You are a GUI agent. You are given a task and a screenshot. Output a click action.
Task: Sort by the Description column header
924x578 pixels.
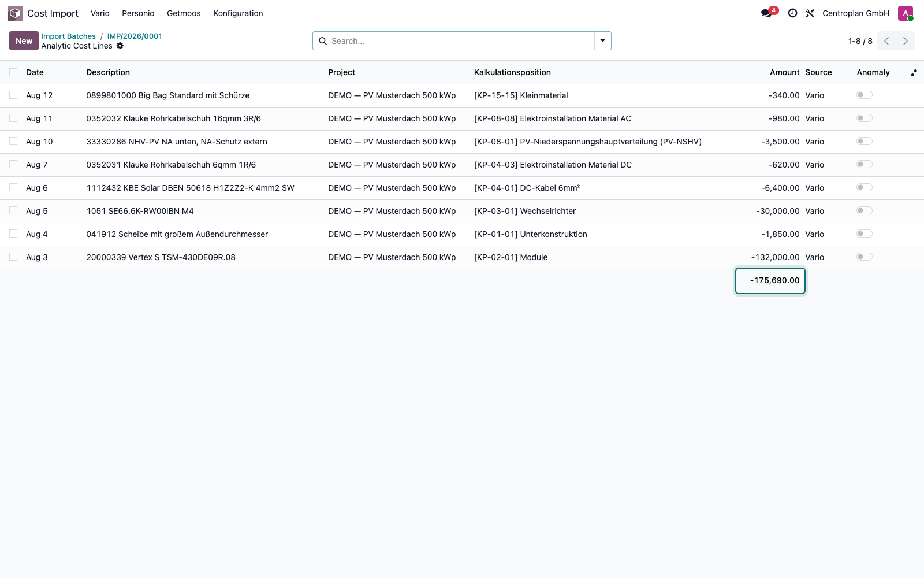pyautogui.click(x=108, y=72)
